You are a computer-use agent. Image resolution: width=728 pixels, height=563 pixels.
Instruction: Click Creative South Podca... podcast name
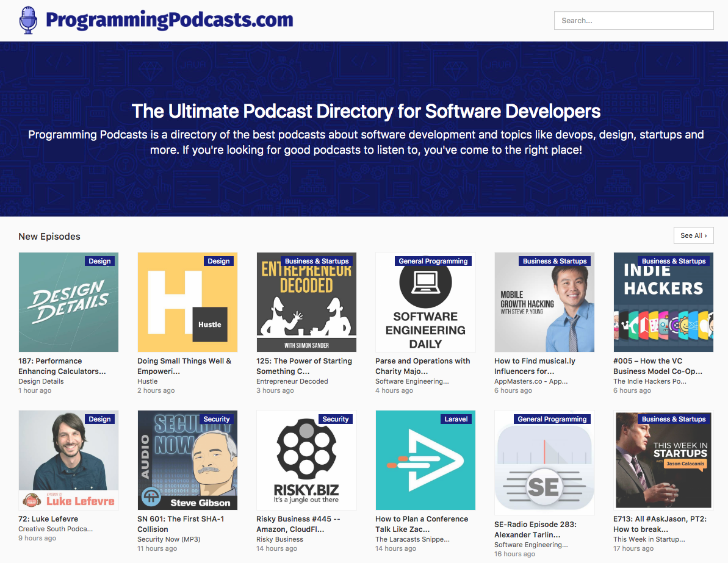[56, 529]
